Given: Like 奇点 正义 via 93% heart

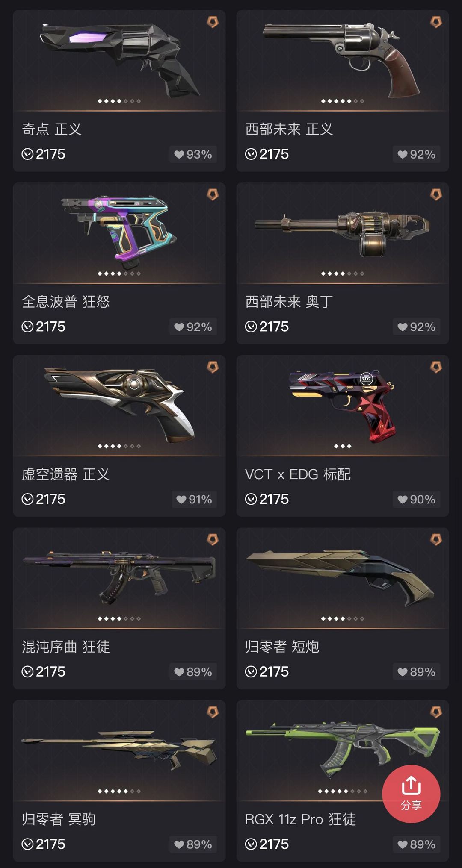Looking at the screenshot, I should [x=193, y=154].
